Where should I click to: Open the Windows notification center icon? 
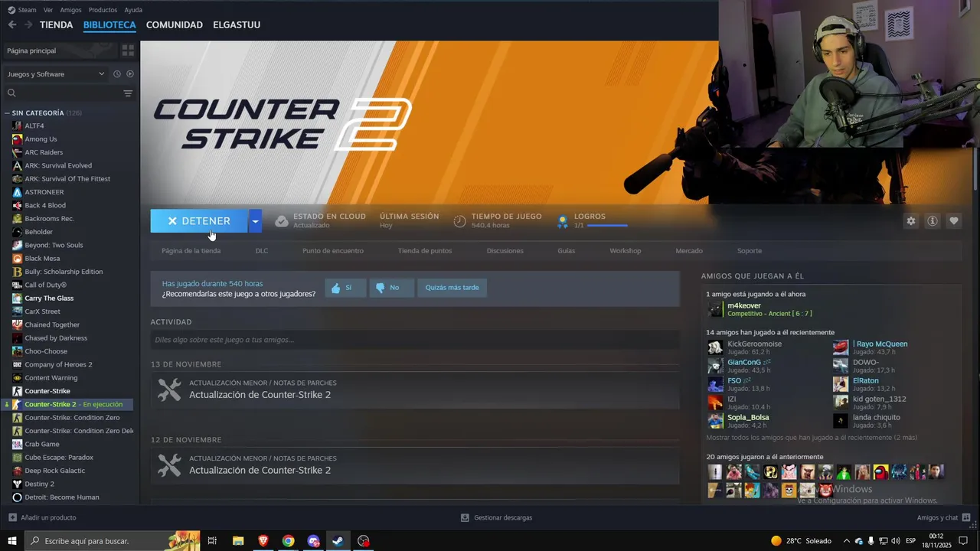[963, 541]
